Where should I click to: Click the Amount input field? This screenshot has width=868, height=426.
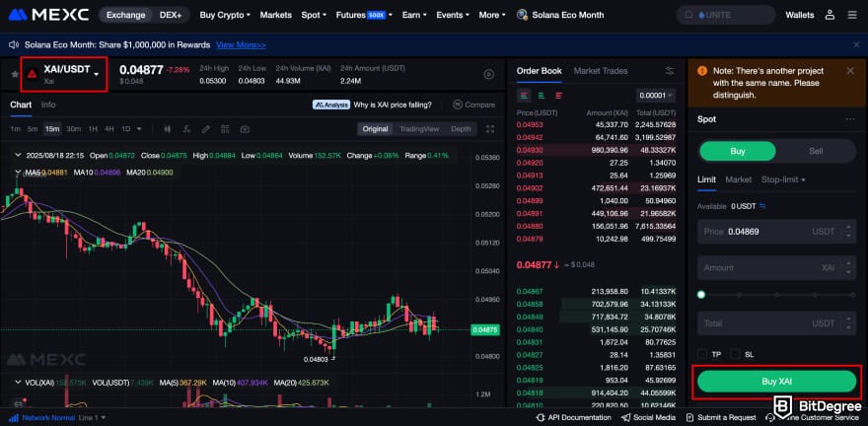click(x=776, y=268)
